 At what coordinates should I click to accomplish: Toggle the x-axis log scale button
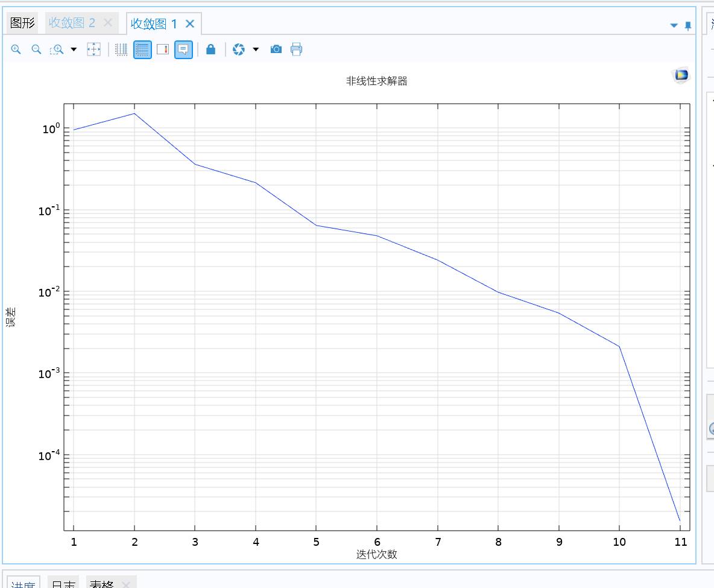[x=122, y=49]
